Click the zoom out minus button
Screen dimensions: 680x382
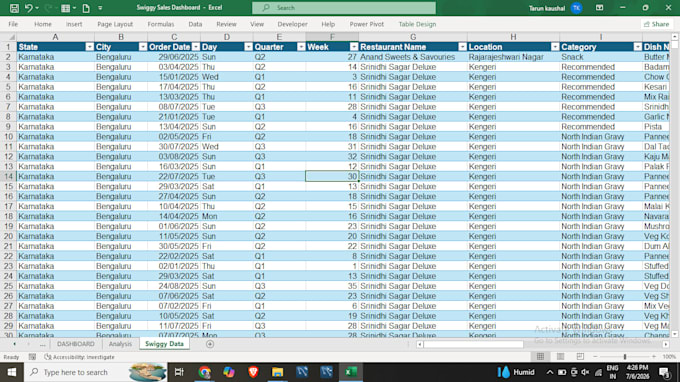595,356
